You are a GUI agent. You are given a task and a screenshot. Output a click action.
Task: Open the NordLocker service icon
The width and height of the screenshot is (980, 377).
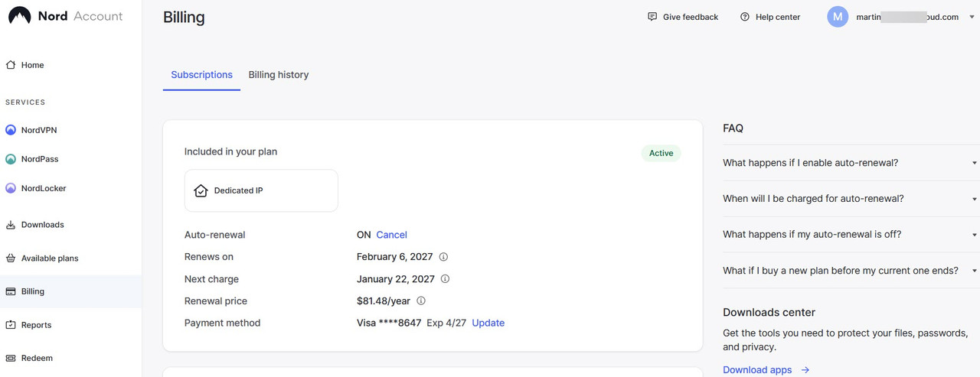pyautogui.click(x=11, y=188)
